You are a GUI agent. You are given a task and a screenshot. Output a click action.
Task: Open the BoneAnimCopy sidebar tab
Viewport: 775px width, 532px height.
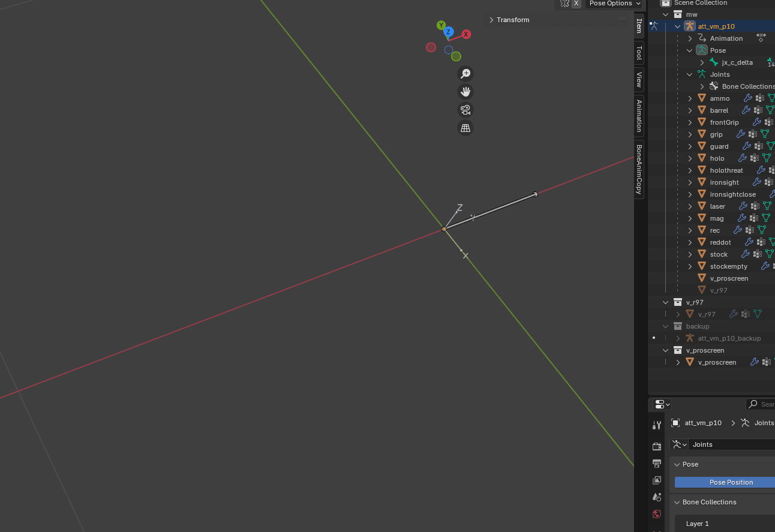point(639,169)
